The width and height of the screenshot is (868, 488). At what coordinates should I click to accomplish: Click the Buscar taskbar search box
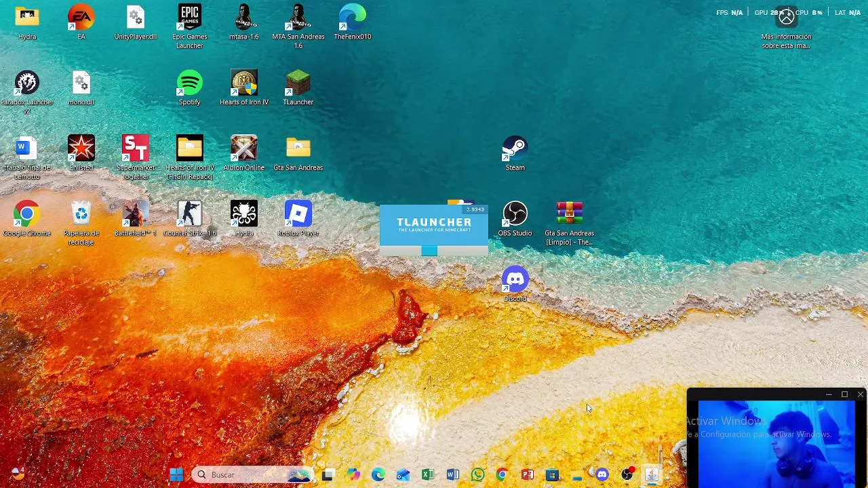point(254,474)
